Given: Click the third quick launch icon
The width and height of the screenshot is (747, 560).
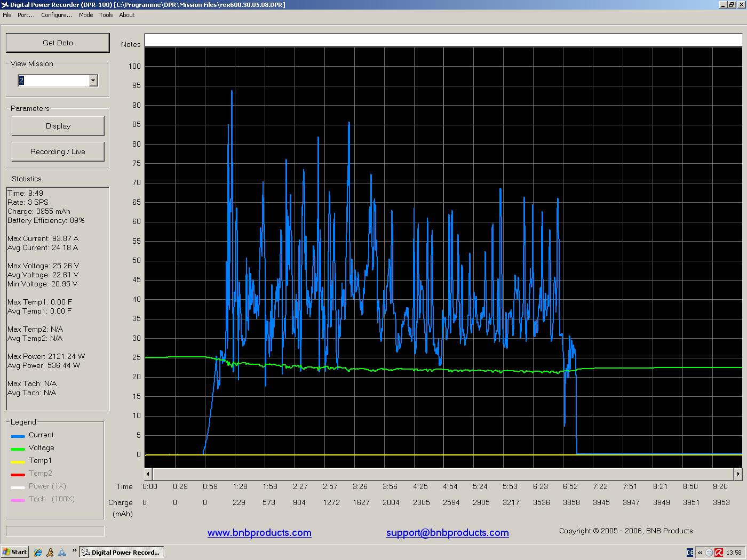Looking at the screenshot, I should point(62,553).
